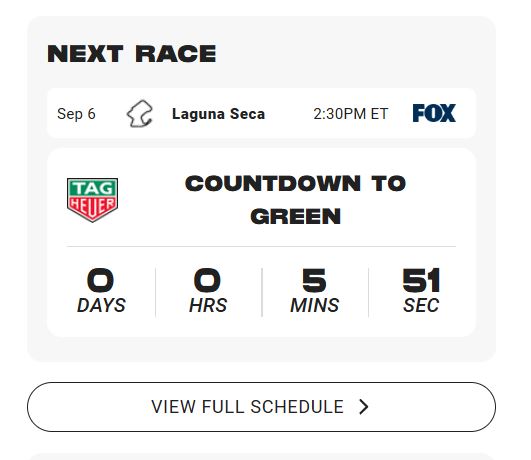
Task: Click the NEXT RACE heading
Action: [132, 54]
